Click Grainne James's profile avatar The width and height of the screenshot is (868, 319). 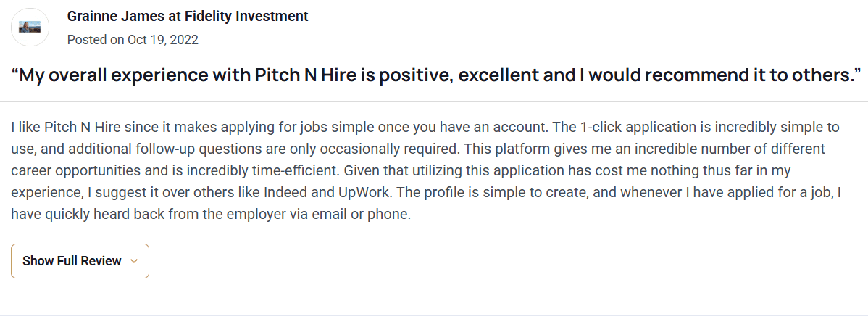pos(30,28)
